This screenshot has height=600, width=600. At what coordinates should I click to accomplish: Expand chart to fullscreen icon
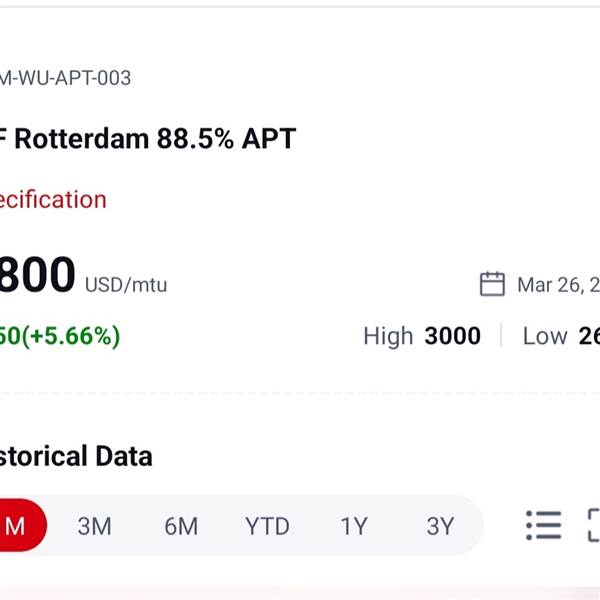pos(593,525)
